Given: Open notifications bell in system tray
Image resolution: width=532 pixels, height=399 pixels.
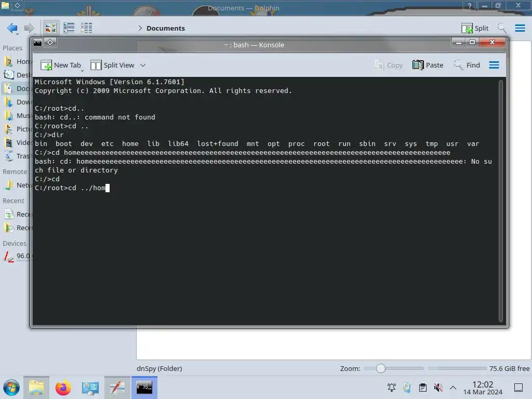Looking at the screenshot, I should [392, 388].
